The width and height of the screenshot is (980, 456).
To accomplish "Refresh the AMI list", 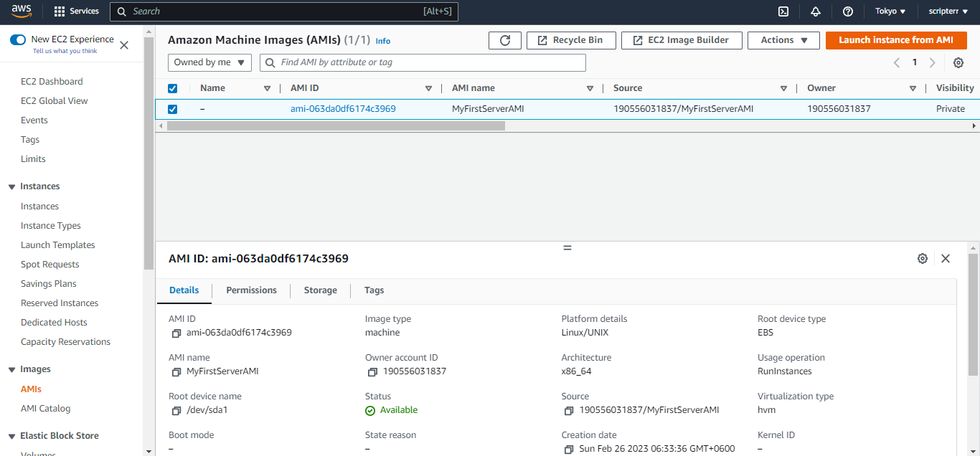I will [505, 40].
